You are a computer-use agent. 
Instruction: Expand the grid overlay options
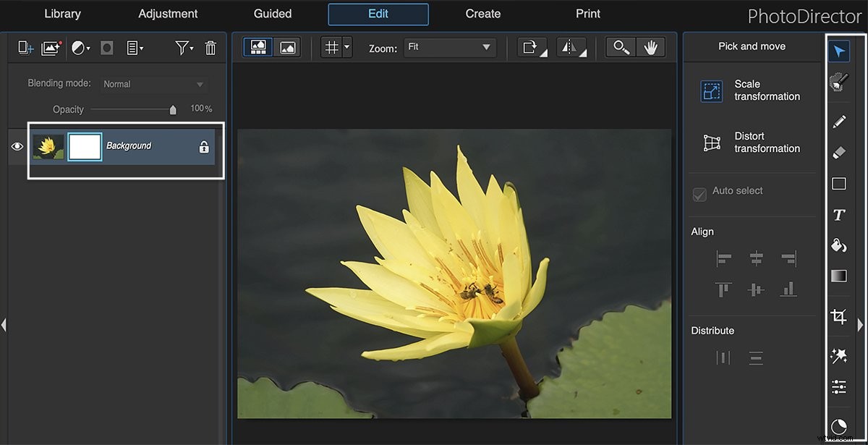(x=345, y=46)
